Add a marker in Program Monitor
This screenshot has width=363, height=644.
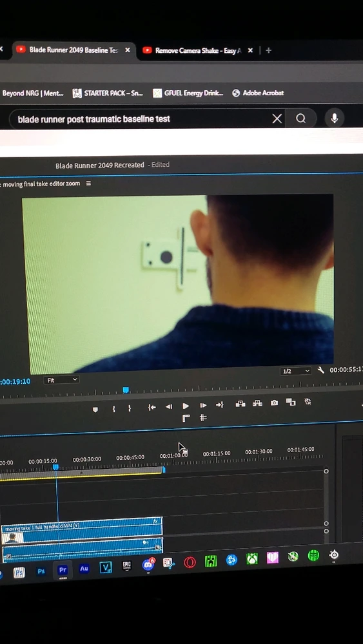pyautogui.click(x=95, y=410)
